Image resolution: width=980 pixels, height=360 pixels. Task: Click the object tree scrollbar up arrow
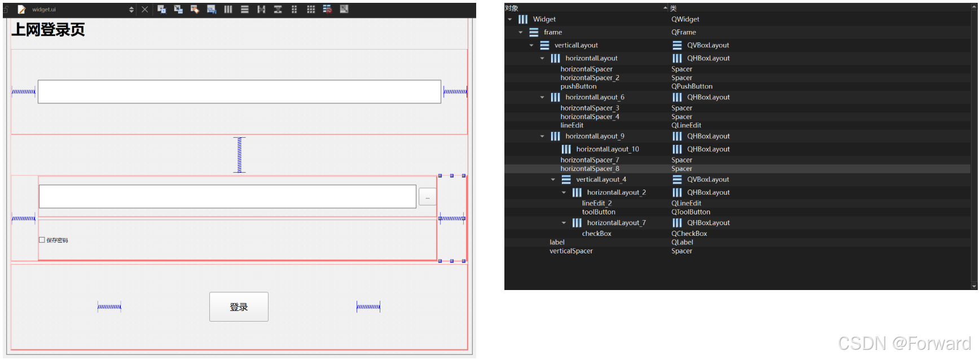[x=974, y=7]
